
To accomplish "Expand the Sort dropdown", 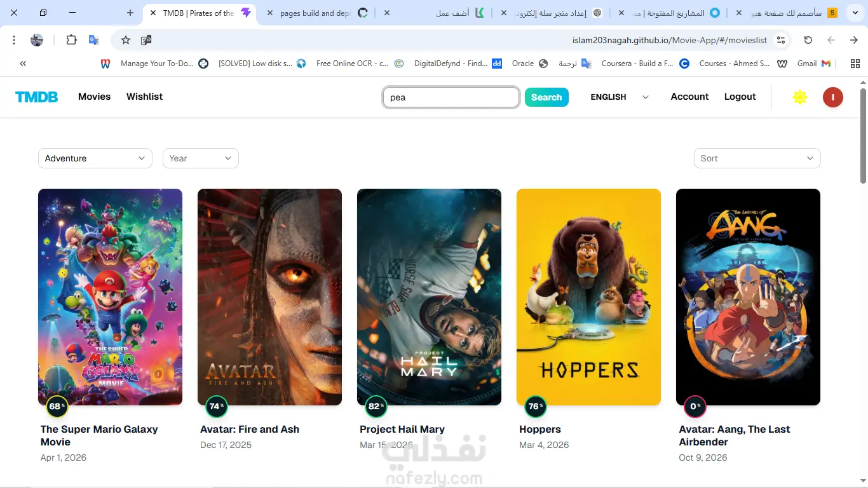I will (757, 158).
